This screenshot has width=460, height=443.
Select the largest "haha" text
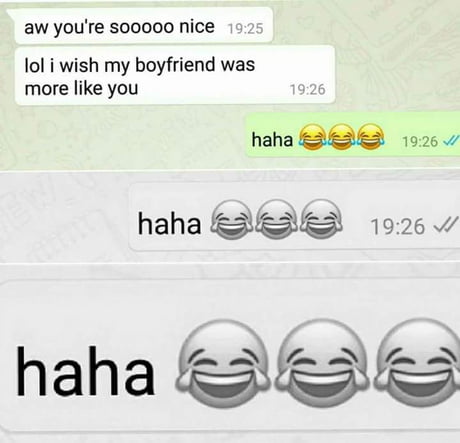(x=85, y=371)
